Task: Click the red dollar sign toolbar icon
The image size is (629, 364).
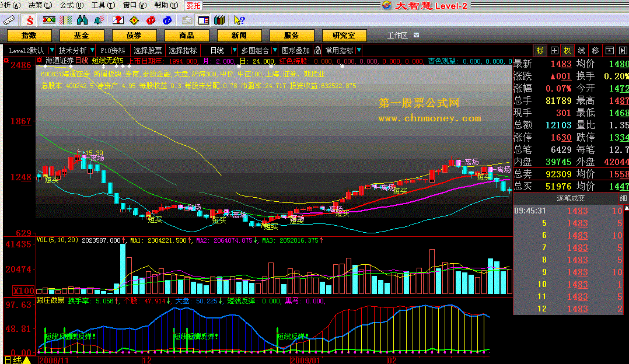Action: click(29, 20)
